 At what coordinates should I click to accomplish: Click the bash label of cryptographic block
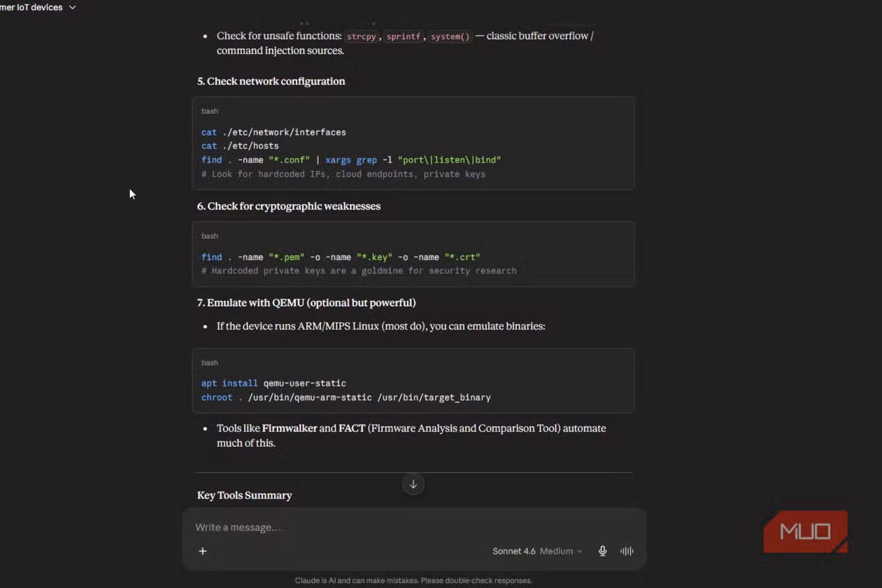(210, 236)
